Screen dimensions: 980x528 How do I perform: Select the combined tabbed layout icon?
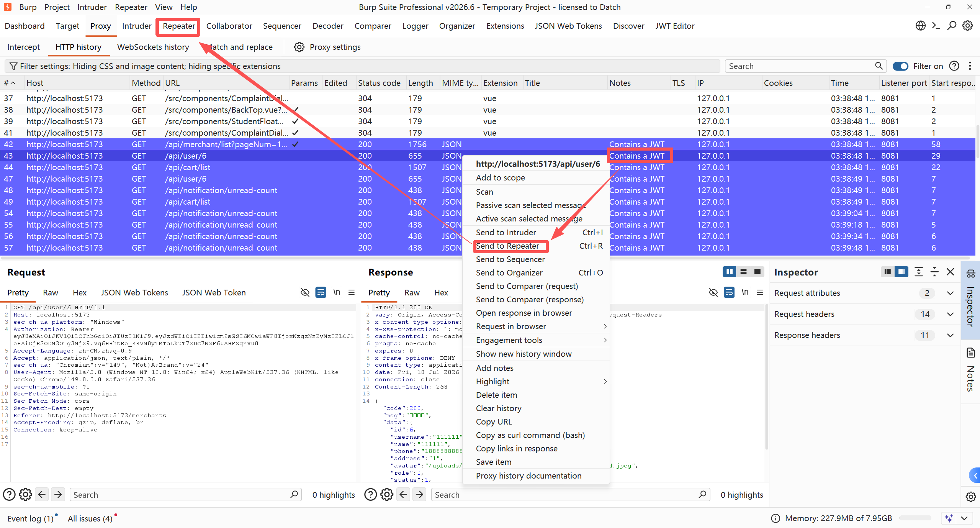(757, 272)
